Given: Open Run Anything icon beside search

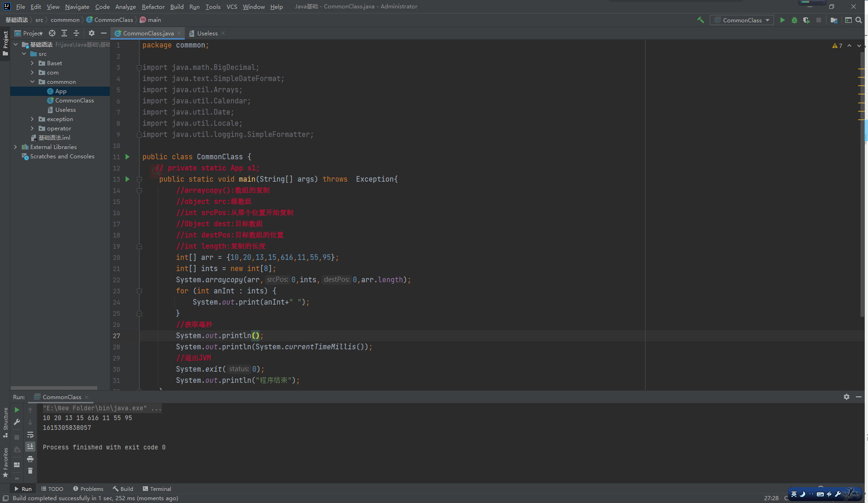Looking at the screenshot, I should [x=848, y=20].
